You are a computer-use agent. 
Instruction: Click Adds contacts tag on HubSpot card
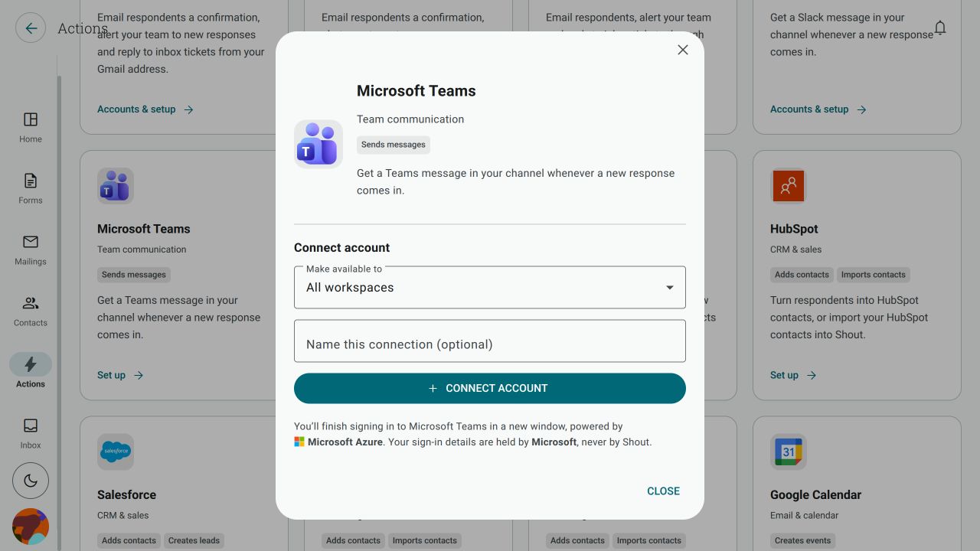click(x=802, y=275)
